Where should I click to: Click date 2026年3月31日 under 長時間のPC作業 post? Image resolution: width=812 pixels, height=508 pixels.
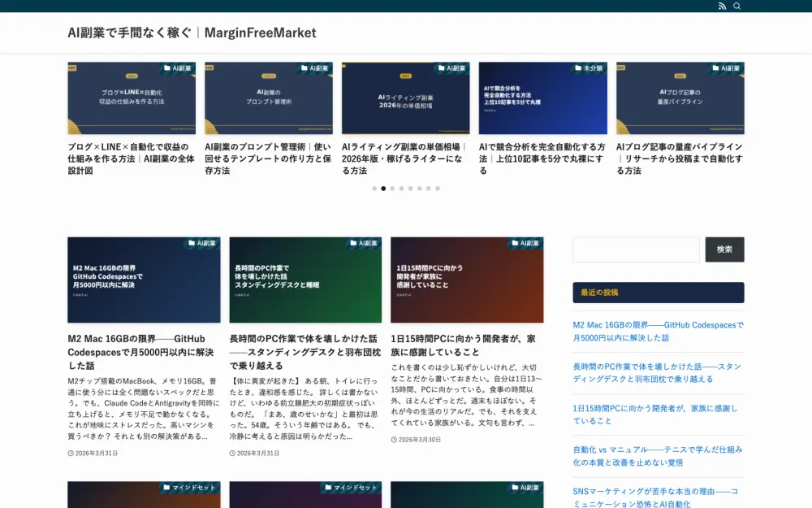click(258, 453)
